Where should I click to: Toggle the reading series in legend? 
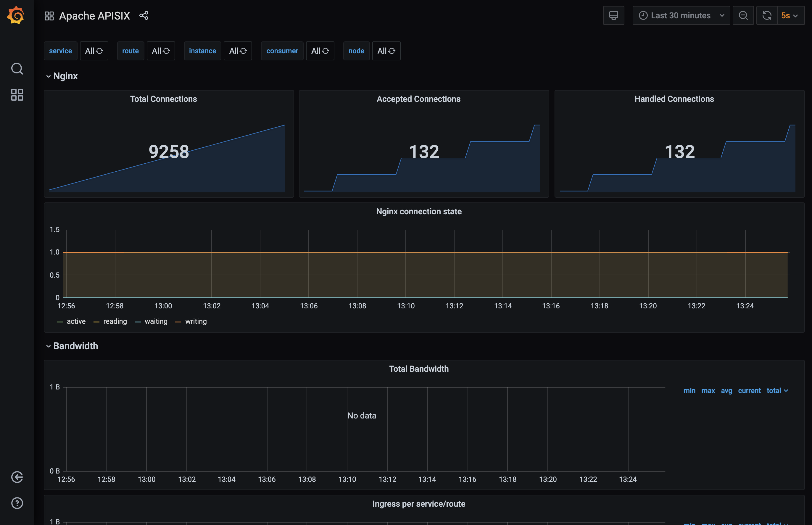point(115,321)
